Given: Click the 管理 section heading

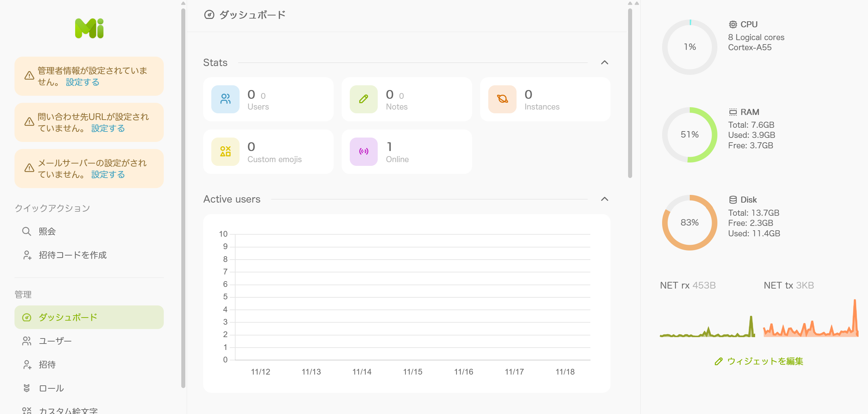Looking at the screenshot, I should click(23, 295).
